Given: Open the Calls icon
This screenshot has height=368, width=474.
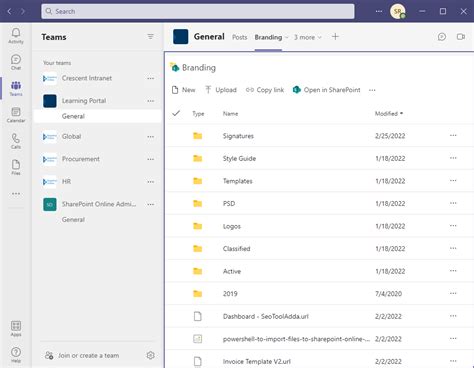Looking at the screenshot, I should tap(16, 141).
